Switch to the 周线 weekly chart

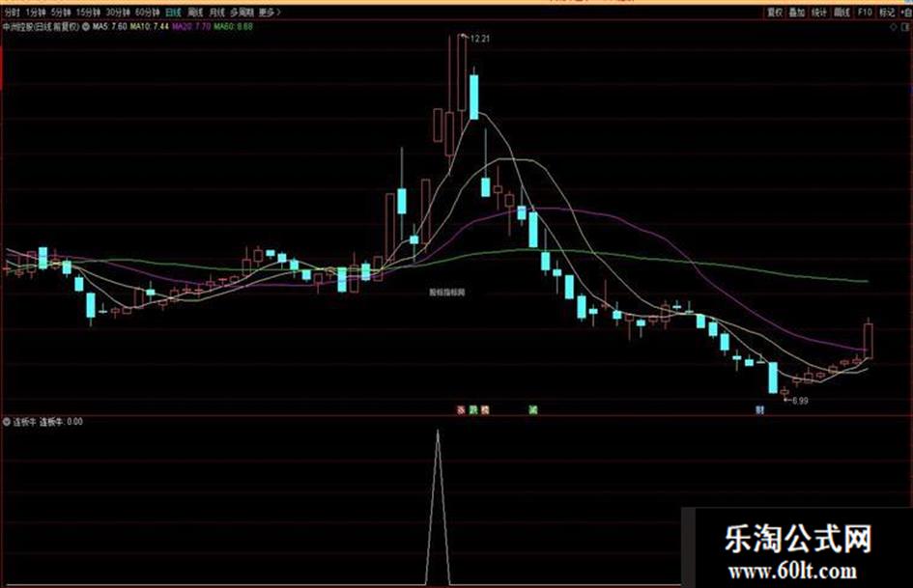click(195, 13)
